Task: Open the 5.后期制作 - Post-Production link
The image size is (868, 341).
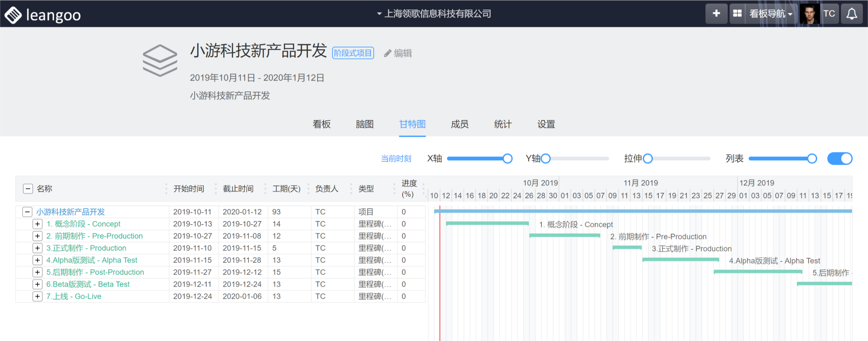Action: tap(95, 272)
